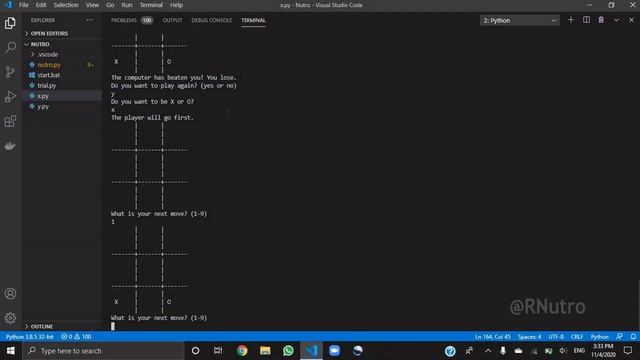The image size is (640, 360).
Task: Switch to the Debug Console tab
Action: point(211,20)
